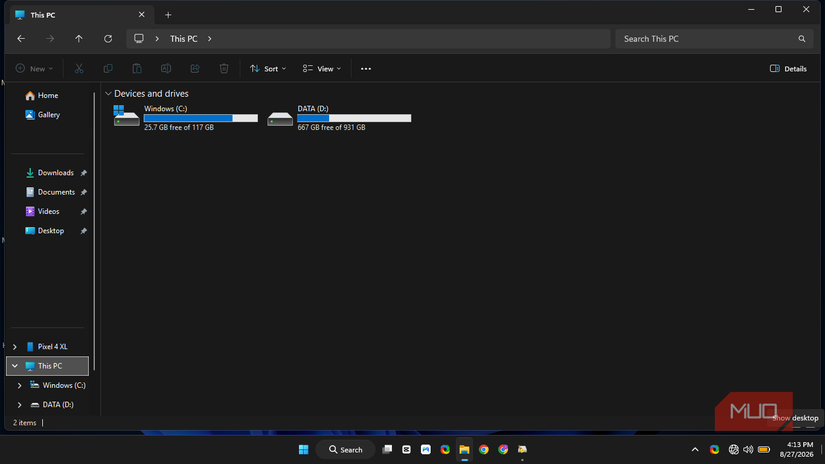Screen dimensions: 825x464
Task: Open the volume speaker tray icon
Action: pos(748,449)
